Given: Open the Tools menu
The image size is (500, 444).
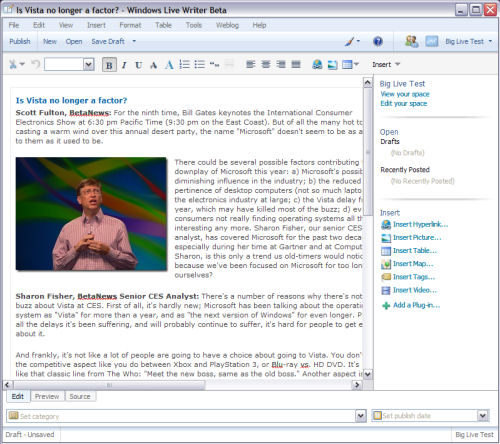Looking at the screenshot, I should click(194, 25).
